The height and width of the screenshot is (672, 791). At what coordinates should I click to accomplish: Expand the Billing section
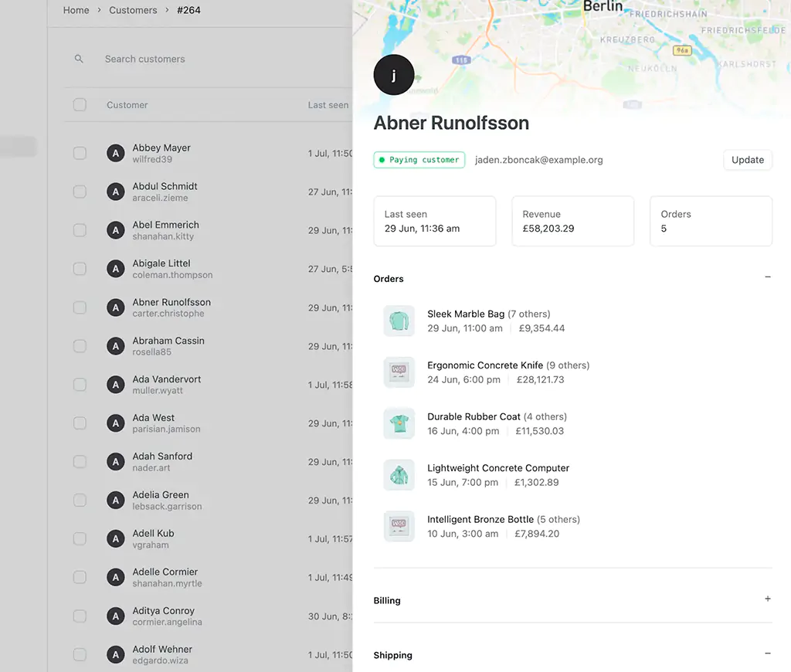[767, 599]
